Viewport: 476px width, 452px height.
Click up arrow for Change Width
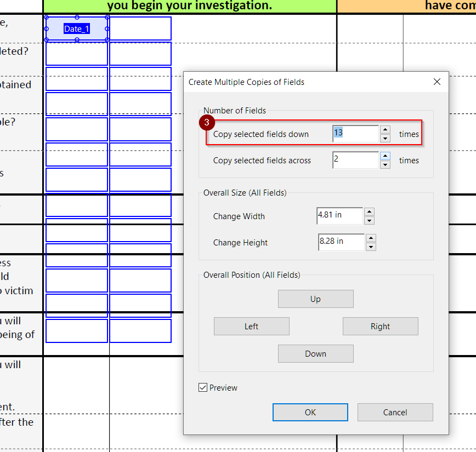(x=369, y=212)
